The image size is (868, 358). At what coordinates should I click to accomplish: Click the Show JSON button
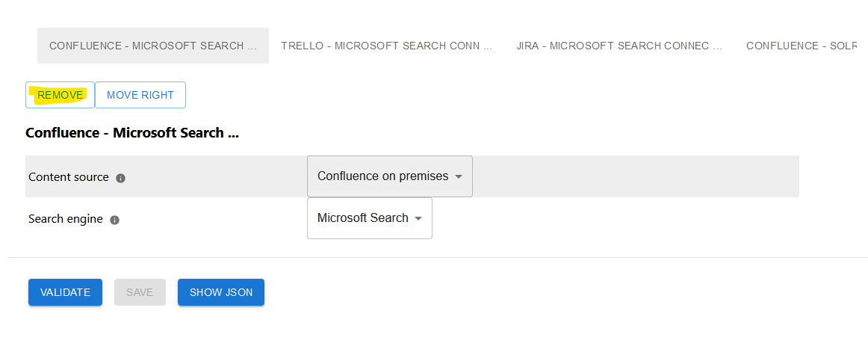pos(221,292)
